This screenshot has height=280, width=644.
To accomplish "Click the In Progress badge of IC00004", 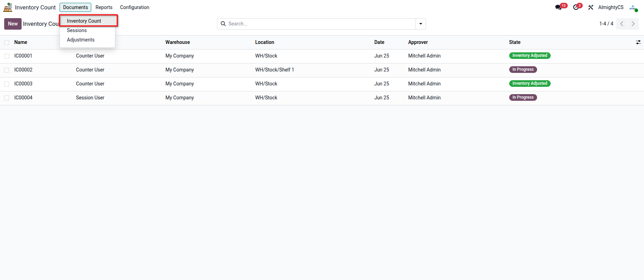I will coord(523,97).
